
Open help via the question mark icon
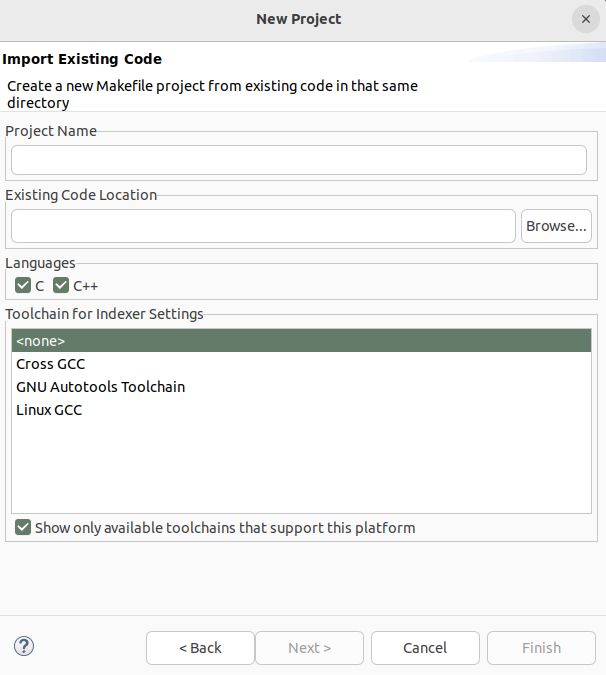point(24,647)
